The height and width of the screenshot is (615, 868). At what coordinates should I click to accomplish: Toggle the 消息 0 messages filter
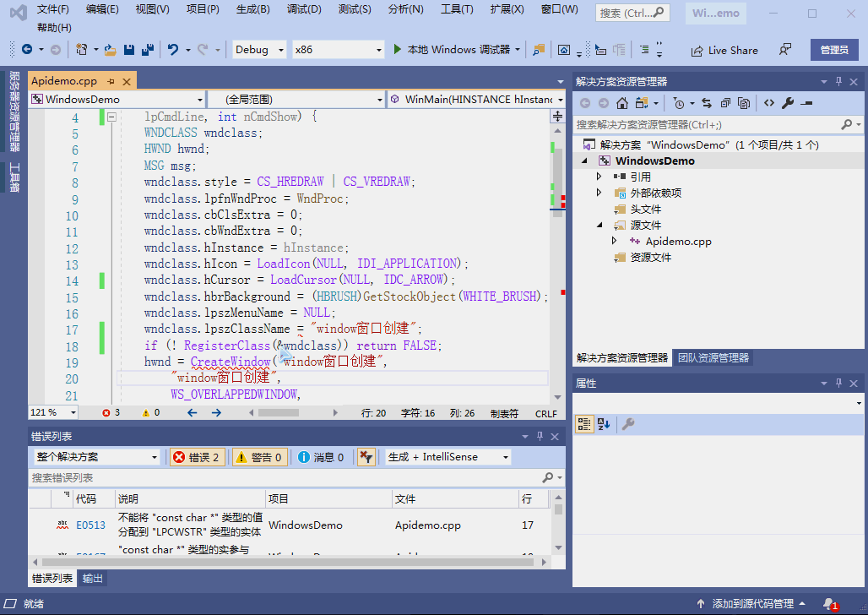pyautogui.click(x=321, y=457)
